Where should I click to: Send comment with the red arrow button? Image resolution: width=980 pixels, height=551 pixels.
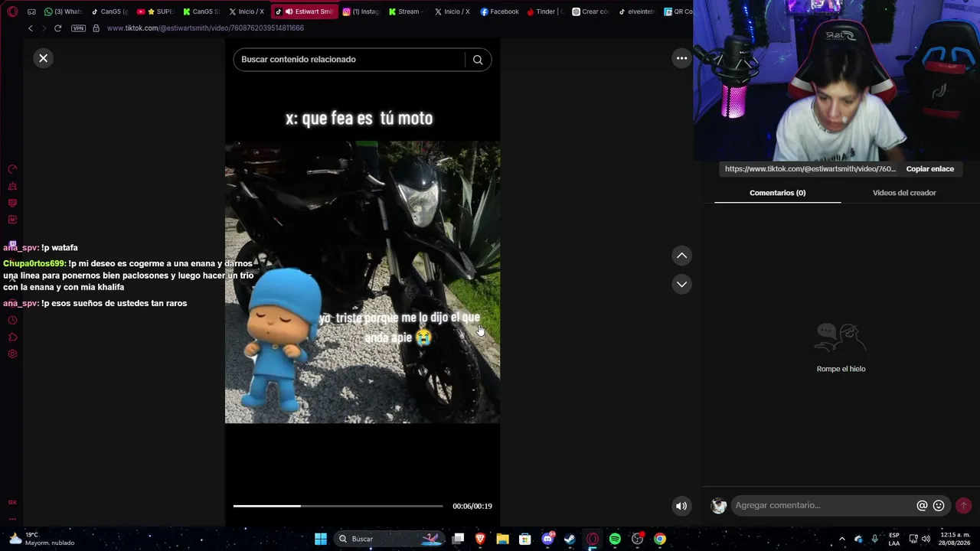click(x=963, y=506)
